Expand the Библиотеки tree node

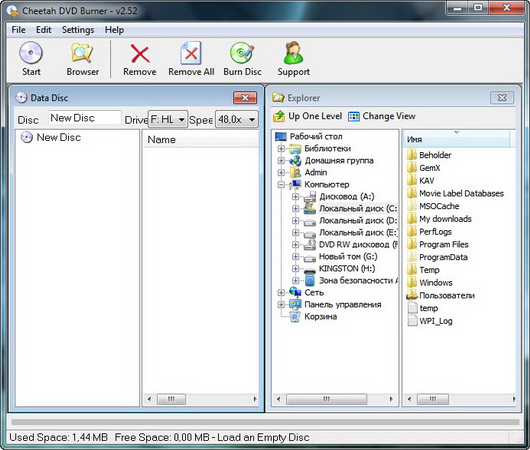tap(281, 148)
